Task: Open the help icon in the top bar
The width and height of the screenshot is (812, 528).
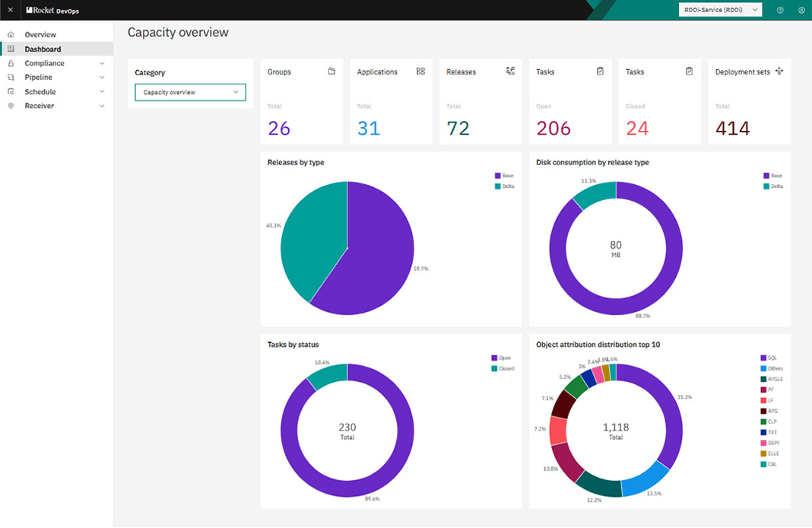Action: coord(779,10)
